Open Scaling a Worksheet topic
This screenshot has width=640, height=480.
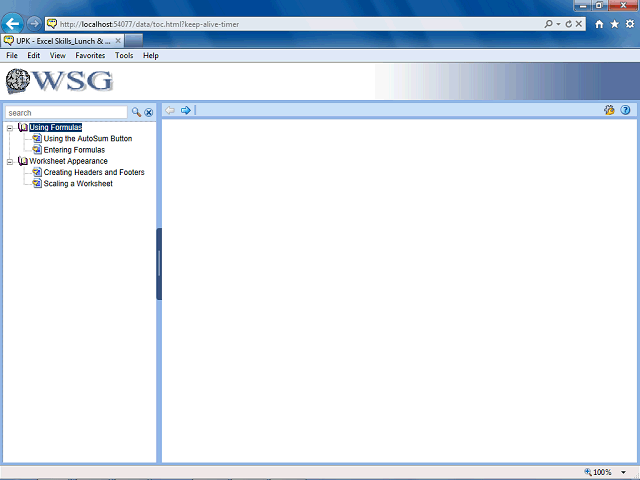click(x=78, y=184)
